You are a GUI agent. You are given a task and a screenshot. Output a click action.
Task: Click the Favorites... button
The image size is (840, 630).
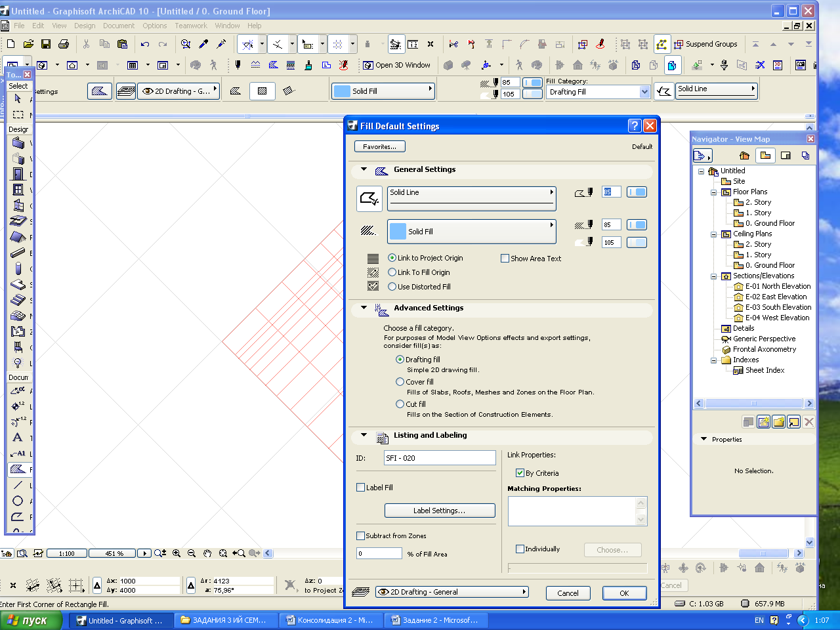[380, 146]
